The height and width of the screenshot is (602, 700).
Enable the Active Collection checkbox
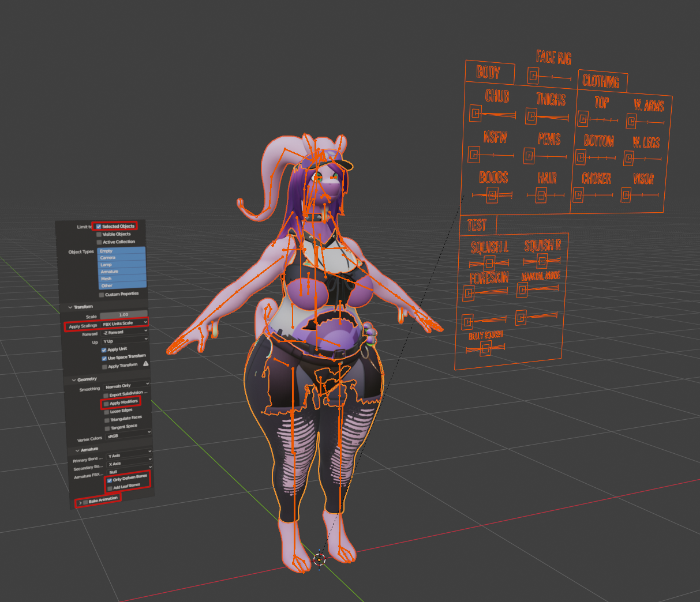click(x=99, y=242)
